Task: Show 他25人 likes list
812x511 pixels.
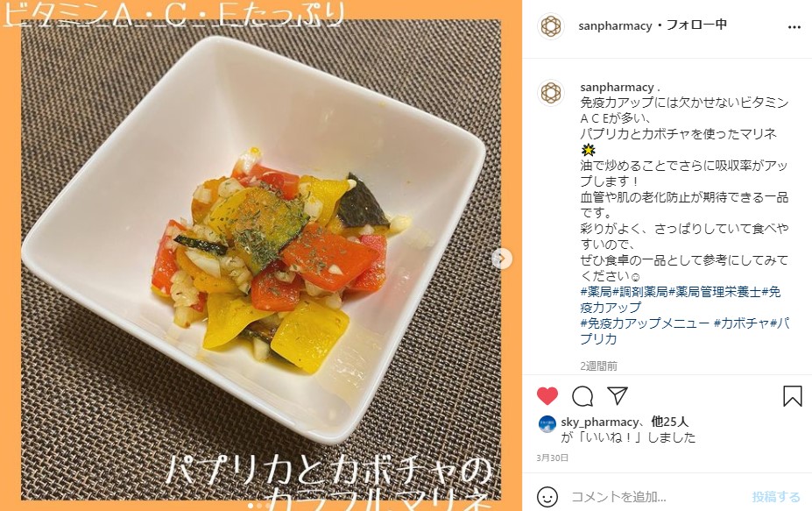Action: click(x=670, y=422)
